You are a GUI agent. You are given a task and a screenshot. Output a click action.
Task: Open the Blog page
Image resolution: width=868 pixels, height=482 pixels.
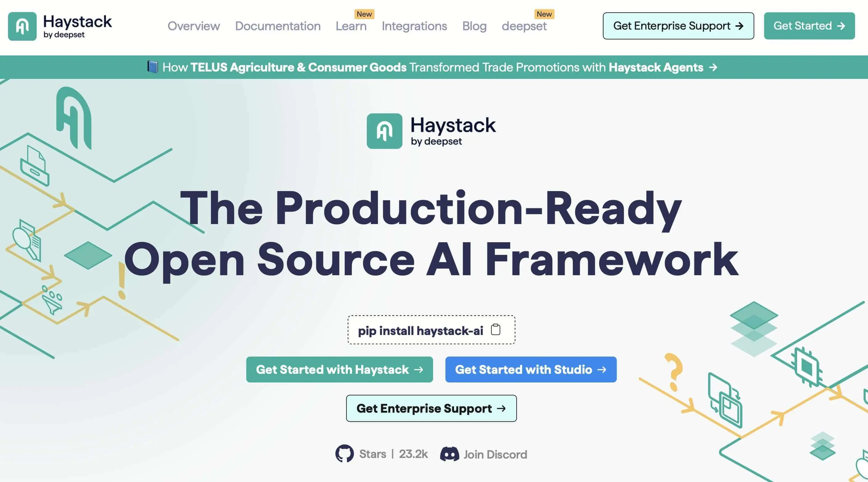click(474, 26)
